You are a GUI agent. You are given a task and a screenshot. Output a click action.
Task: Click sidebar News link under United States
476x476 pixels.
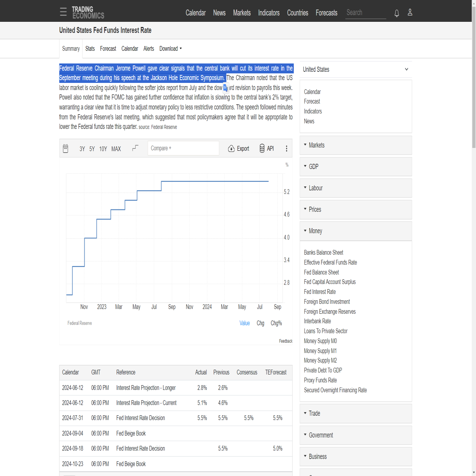pos(309,121)
